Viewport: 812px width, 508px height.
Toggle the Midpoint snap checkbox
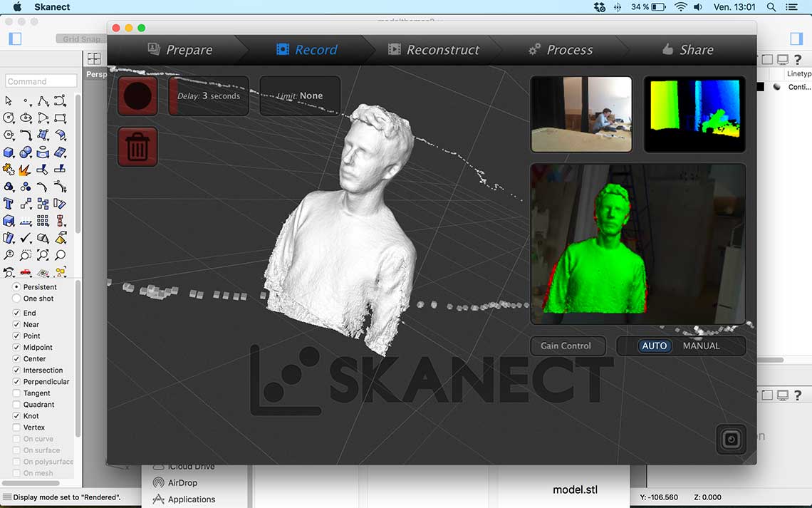[16, 347]
